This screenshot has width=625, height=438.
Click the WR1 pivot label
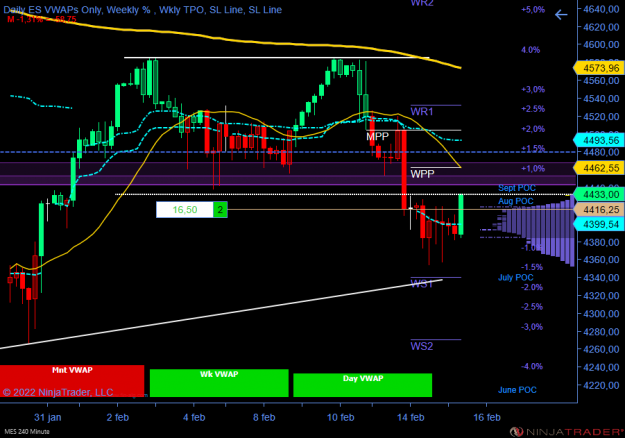click(422, 112)
